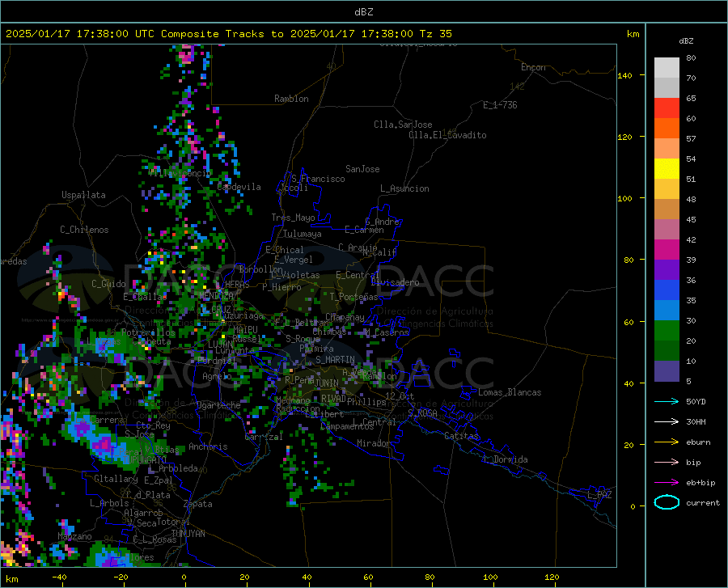Click the 30HM white arrow legend icon
Screen dimensions: 728x588
point(667,421)
